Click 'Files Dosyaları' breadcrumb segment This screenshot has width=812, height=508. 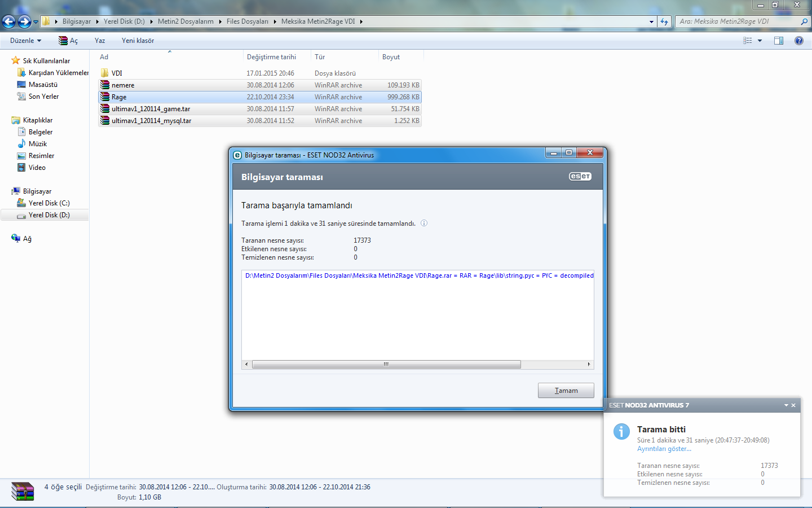pyautogui.click(x=248, y=21)
